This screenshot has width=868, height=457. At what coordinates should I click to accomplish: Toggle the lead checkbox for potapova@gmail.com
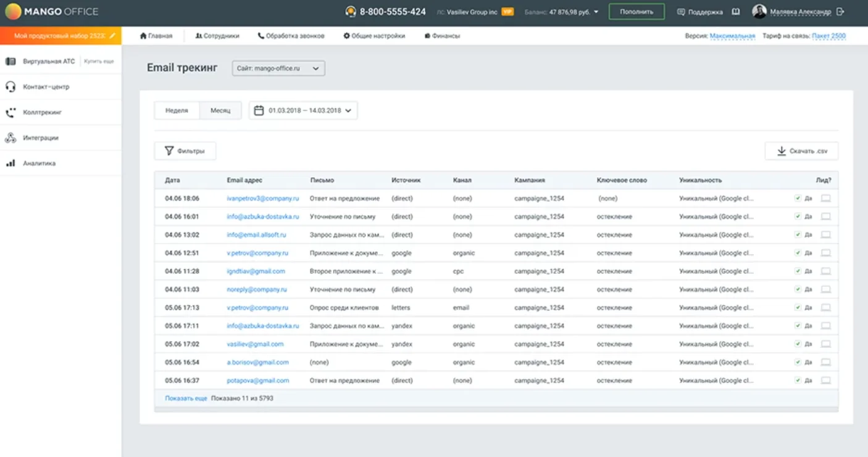coord(798,381)
